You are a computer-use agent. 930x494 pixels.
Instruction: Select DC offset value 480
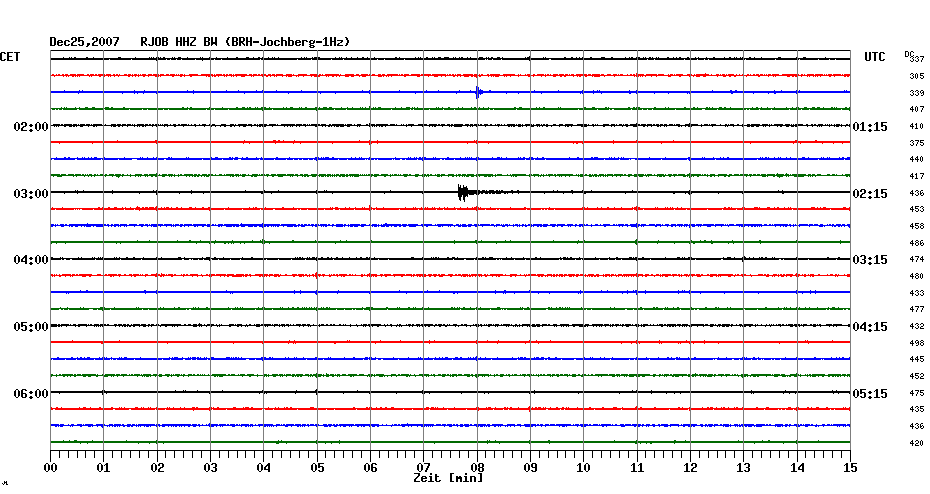tap(917, 276)
